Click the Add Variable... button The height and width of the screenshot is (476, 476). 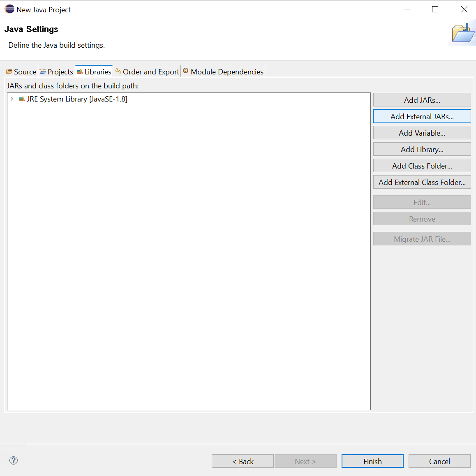coord(422,133)
